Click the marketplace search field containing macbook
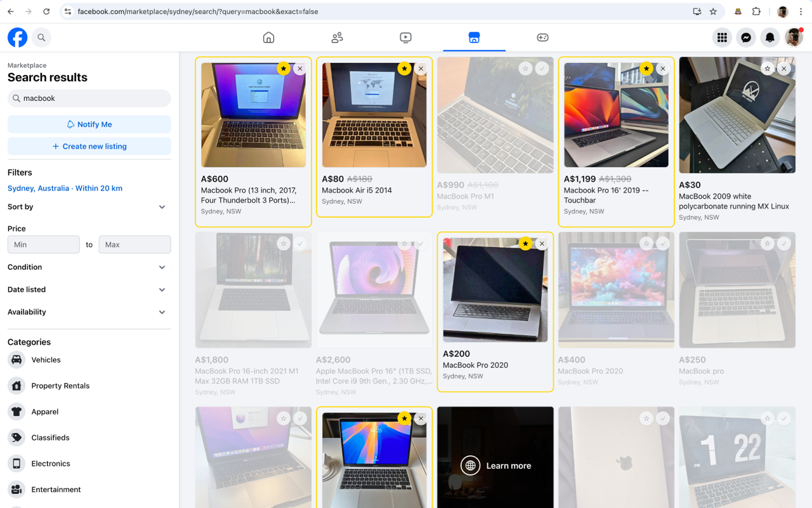Viewport: 812px width, 508px height. pyautogui.click(x=89, y=98)
